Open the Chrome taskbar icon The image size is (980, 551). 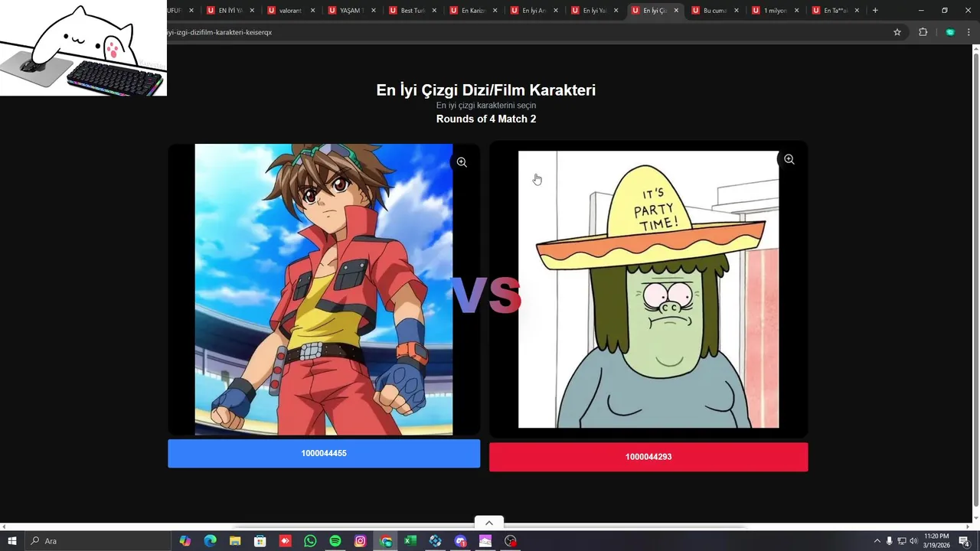coord(386,541)
